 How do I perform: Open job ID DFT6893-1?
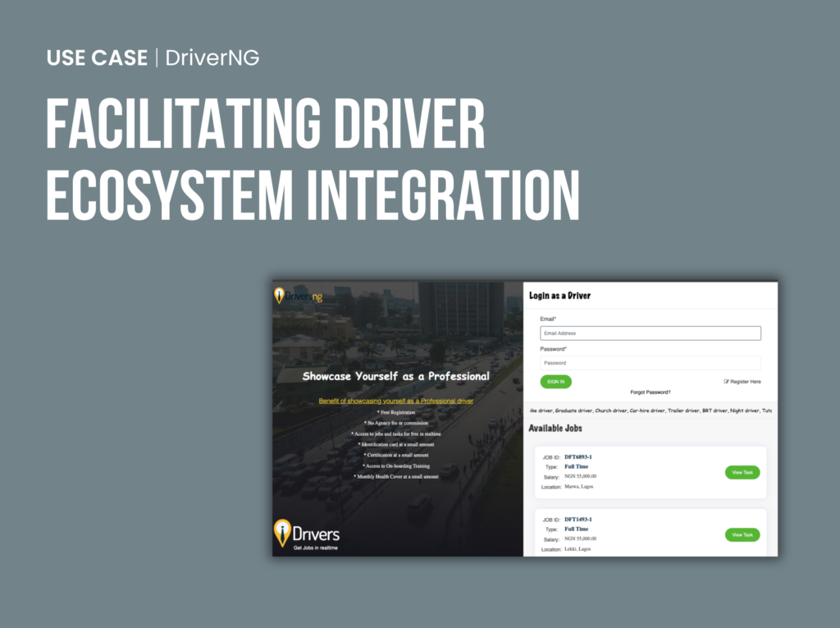[x=578, y=458]
